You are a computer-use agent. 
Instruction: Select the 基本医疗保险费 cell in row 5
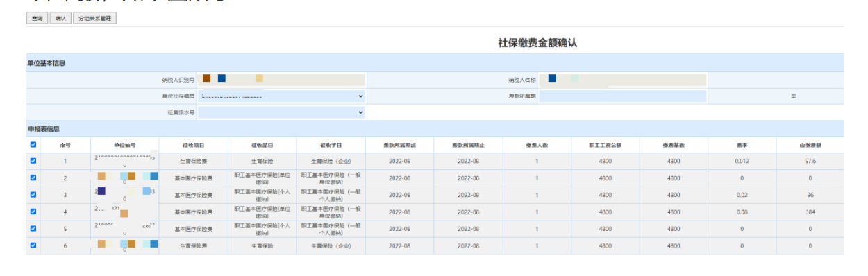coord(194,229)
